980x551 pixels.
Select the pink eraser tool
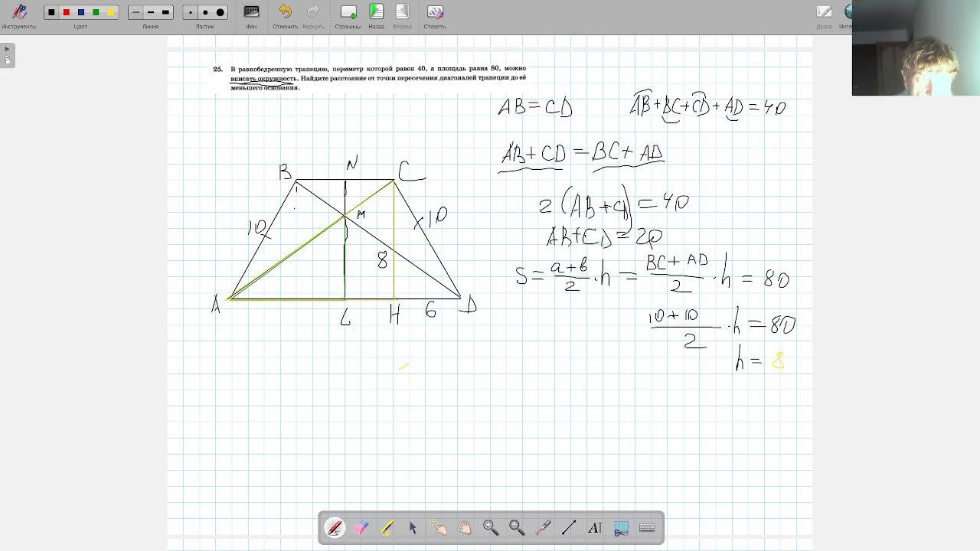point(361,527)
